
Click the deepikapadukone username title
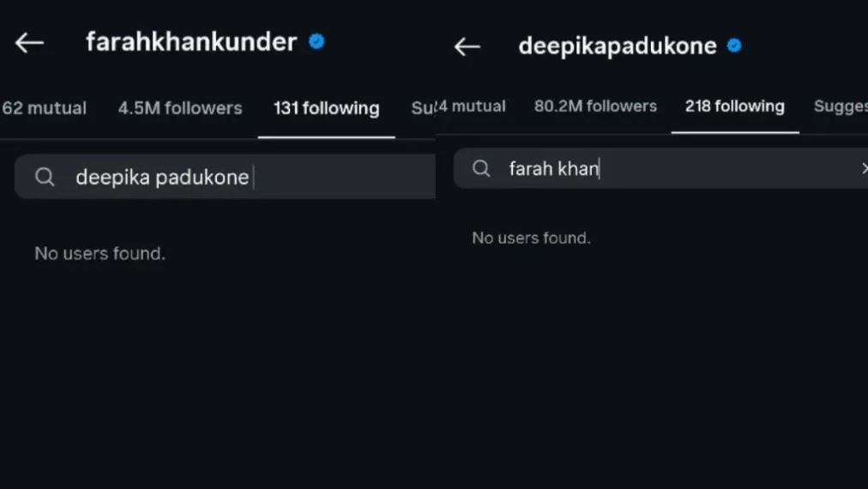coord(618,46)
